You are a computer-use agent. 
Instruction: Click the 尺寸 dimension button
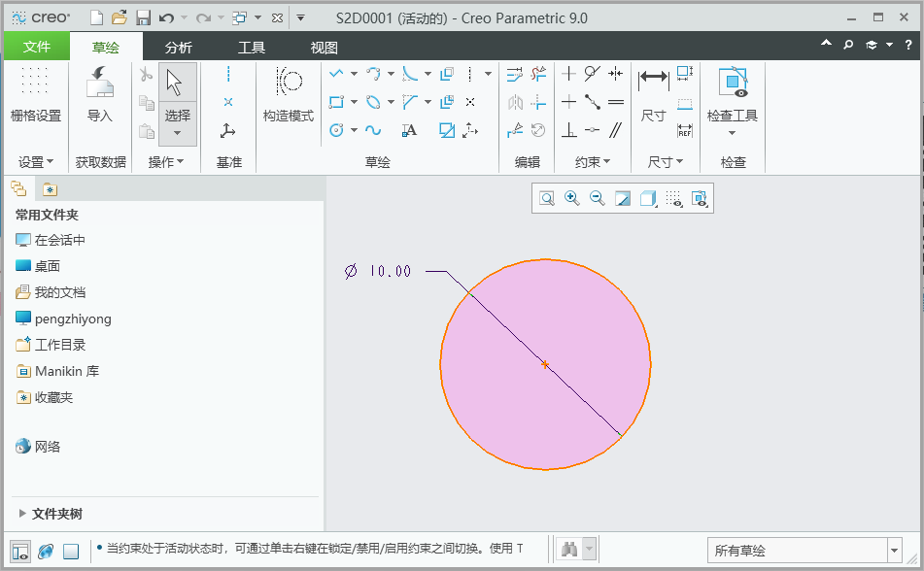tap(654, 94)
